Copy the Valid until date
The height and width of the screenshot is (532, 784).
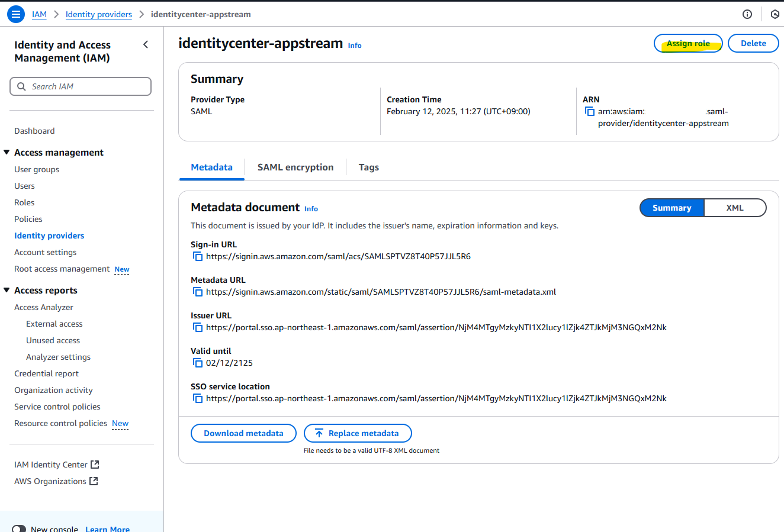(198, 363)
